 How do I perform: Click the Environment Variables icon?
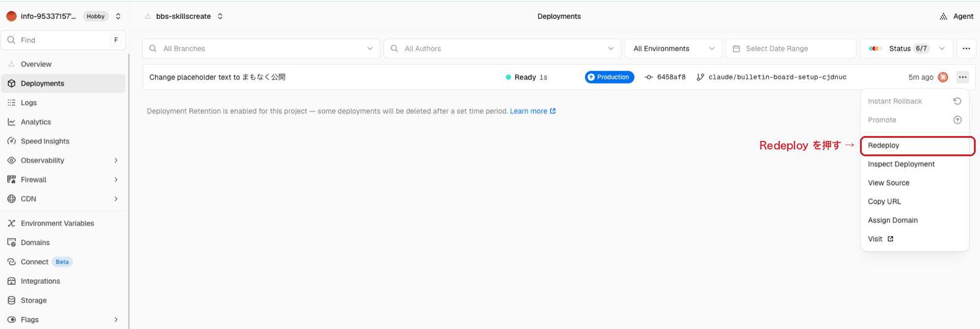tap(11, 224)
